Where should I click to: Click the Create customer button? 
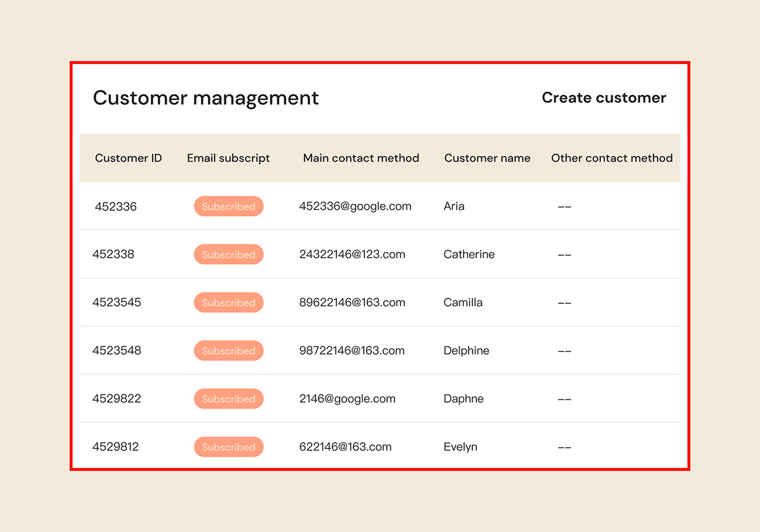pyautogui.click(x=604, y=98)
